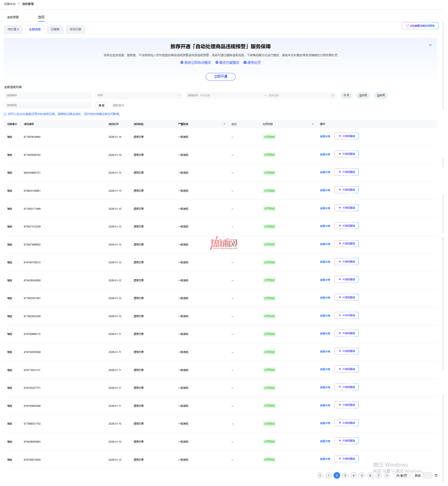
Task: Go to the next page with the right arrow
Action: click(387, 475)
